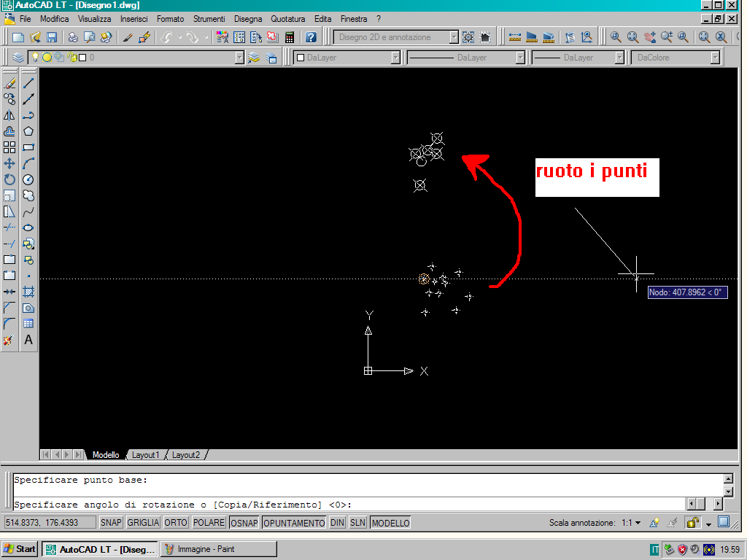
Task: Select the Copy objects tool
Action: point(9,99)
